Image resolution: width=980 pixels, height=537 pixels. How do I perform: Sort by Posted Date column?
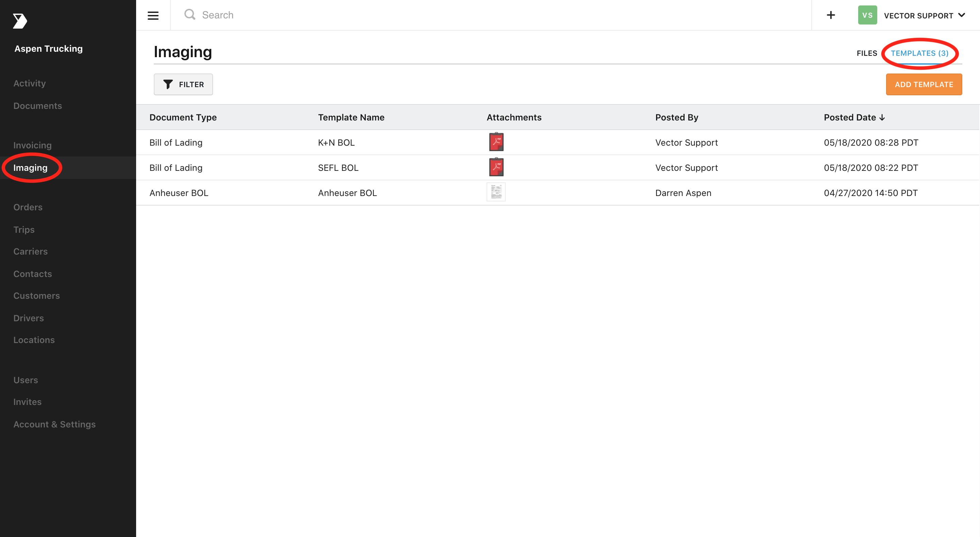coord(854,117)
